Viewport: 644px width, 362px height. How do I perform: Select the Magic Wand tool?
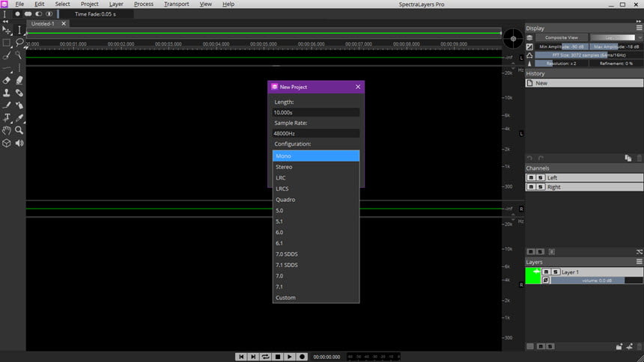pyautogui.click(x=19, y=55)
